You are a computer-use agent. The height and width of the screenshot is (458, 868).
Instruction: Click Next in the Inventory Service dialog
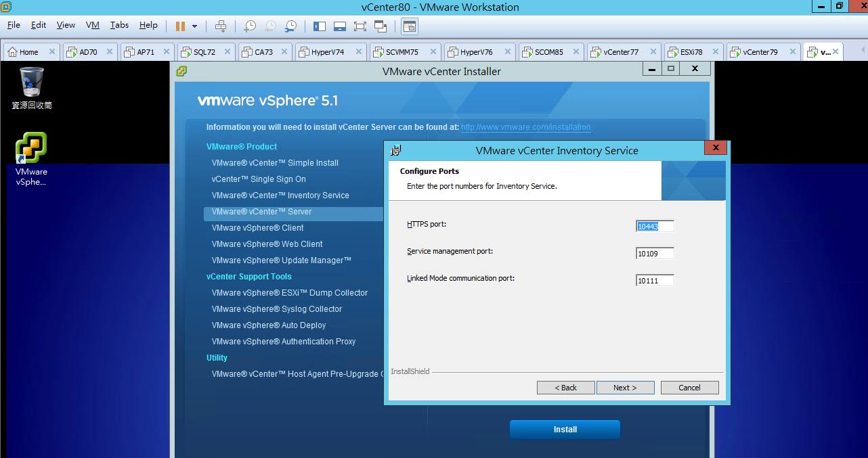[x=625, y=388]
